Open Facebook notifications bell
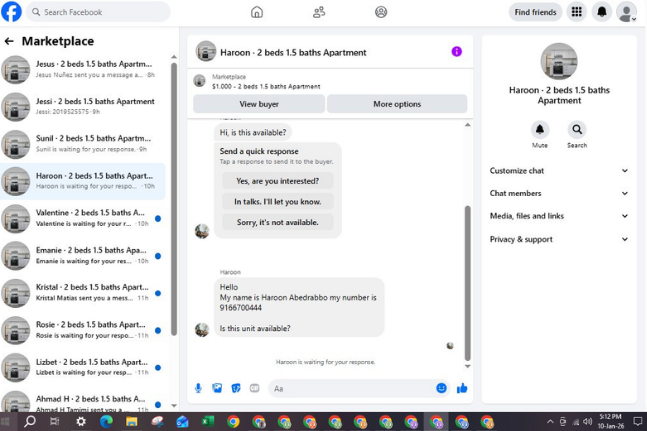 [x=602, y=12]
